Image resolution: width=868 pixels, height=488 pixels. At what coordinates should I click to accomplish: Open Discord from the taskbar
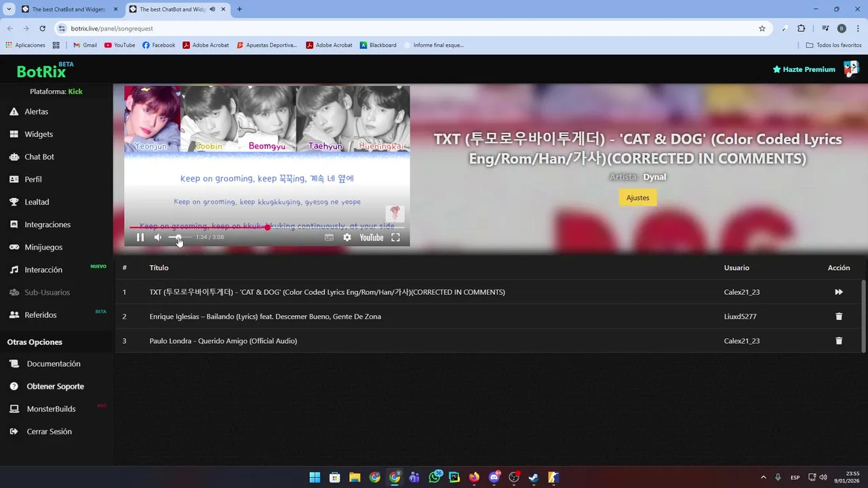click(494, 477)
